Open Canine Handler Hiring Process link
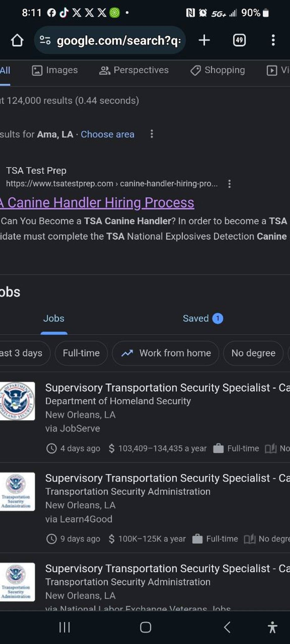This screenshot has width=290, height=644. pyautogui.click(x=97, y=203)
